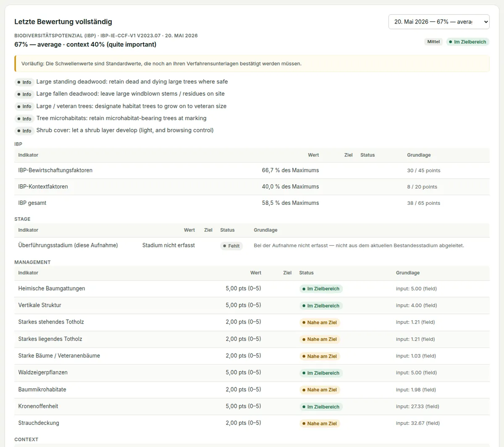Click "Nahe am Ziel" in the Baummikrohabitate row

point(320,390)
